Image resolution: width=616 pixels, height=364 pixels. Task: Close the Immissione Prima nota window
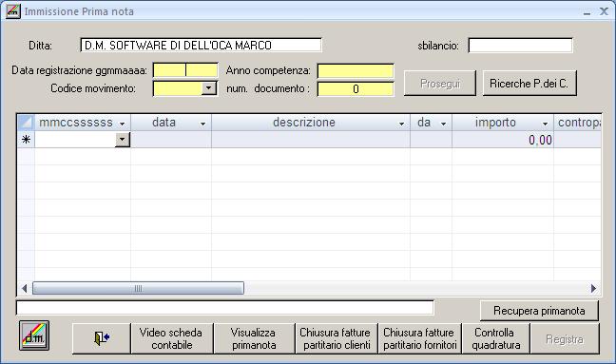(x=604, y=11)
